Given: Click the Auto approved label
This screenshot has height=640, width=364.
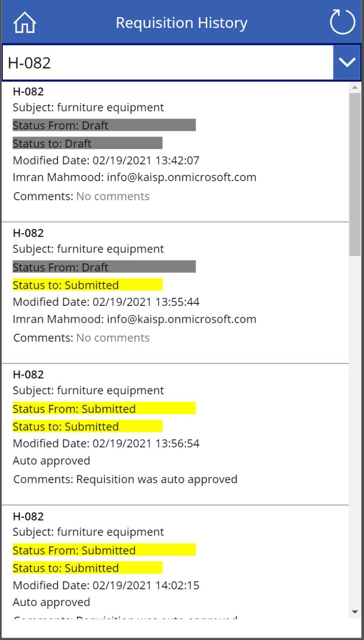Looking at the screenshot, I should 51,460.
